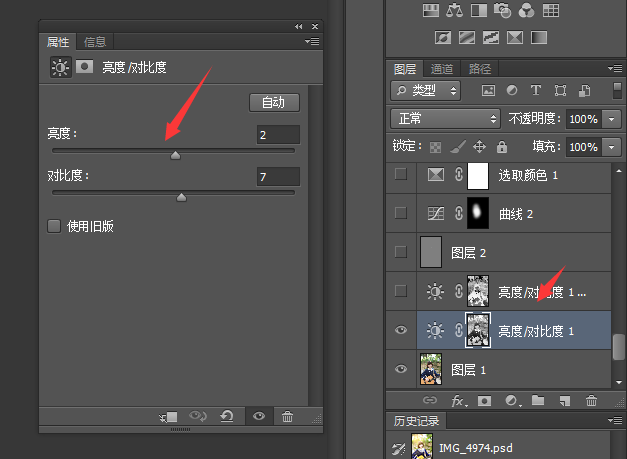Screen dimensions: 627x459
Task: Reset to adjustment defaults icon
Action: pyautogui.click(x=227, y=417)
